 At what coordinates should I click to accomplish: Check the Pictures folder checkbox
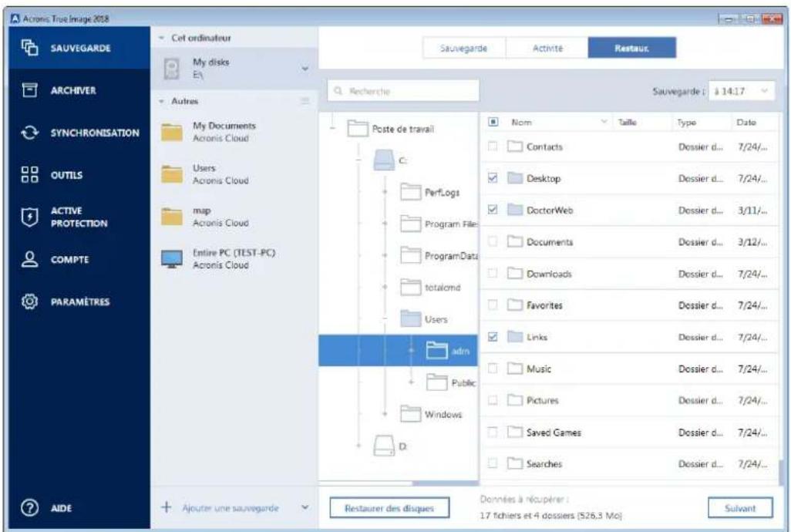493,400
